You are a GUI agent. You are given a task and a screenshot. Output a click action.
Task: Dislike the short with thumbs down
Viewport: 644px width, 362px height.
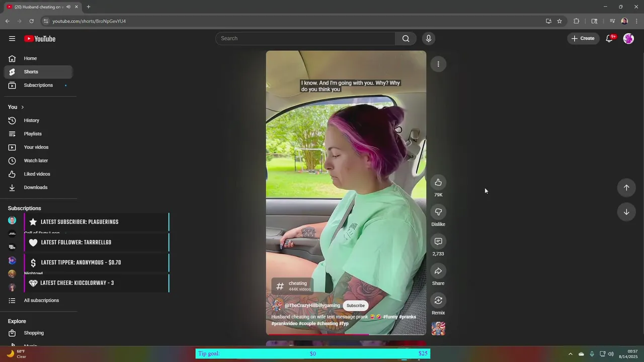(x=438, y=212)
